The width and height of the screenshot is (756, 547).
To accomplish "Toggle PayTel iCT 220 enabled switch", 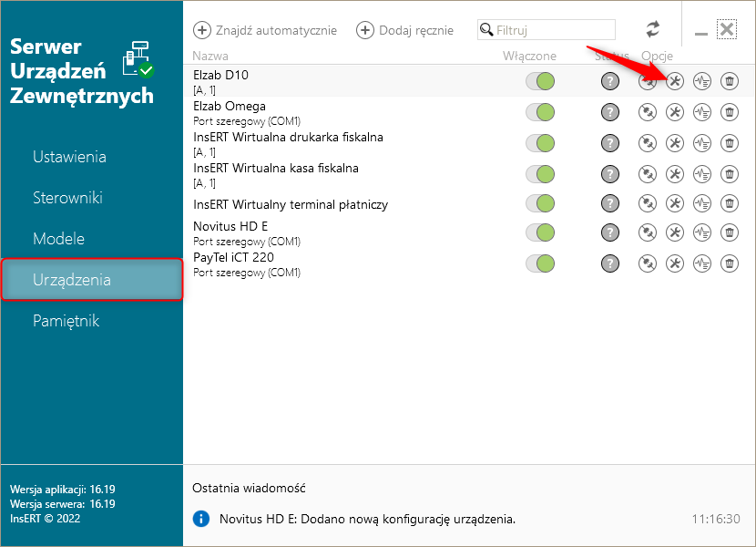I will [x=540, y=263].
